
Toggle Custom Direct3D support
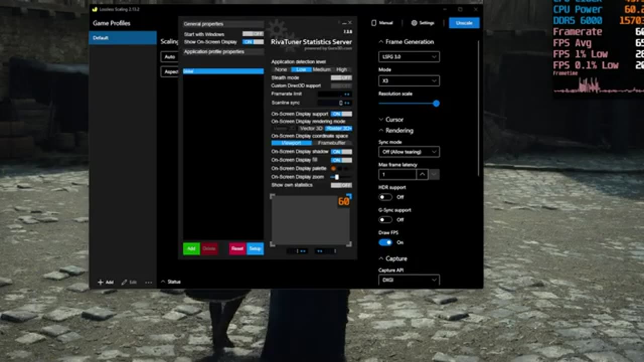(341, 86)
